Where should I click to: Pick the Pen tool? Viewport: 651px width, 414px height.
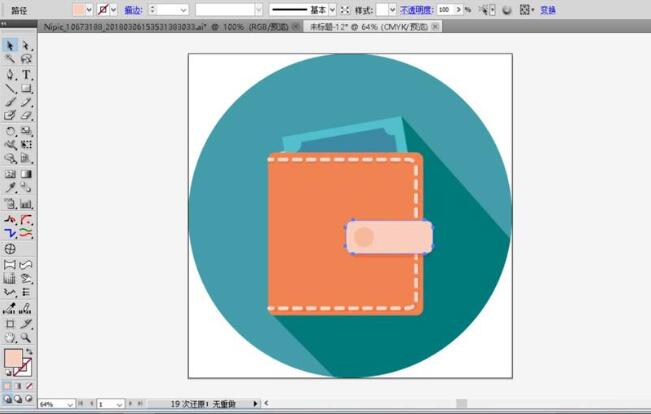coord(10,74)
